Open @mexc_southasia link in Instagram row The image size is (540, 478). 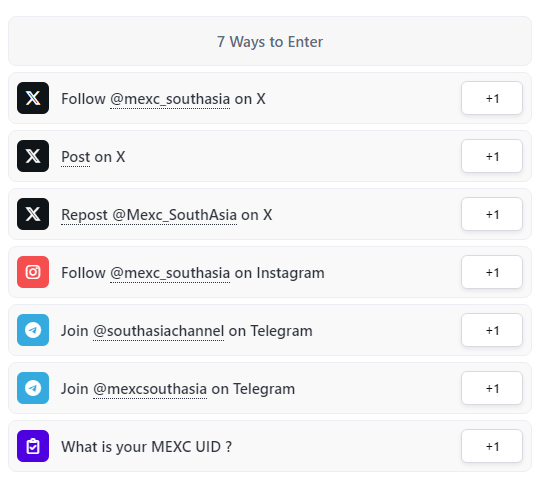click(x=170, y=273)
